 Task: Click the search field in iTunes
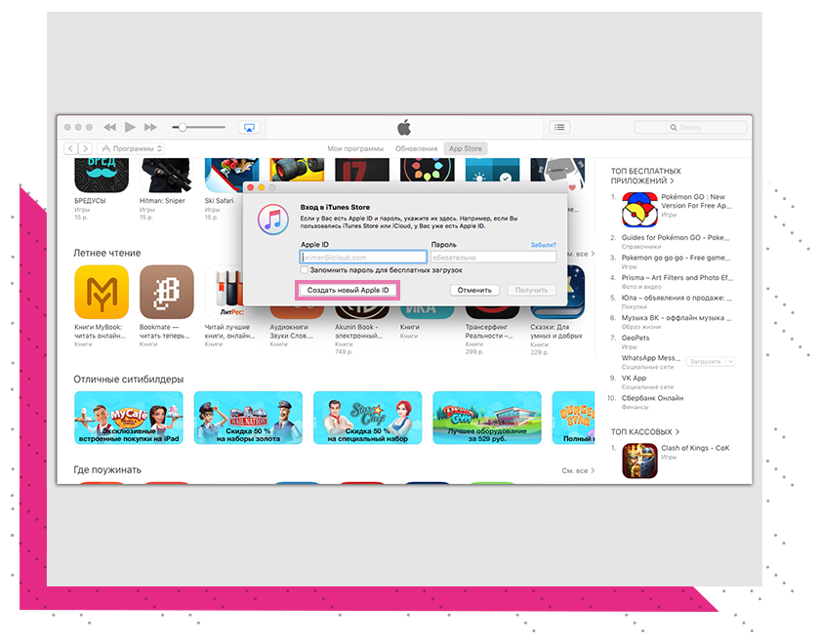[690, 127]
